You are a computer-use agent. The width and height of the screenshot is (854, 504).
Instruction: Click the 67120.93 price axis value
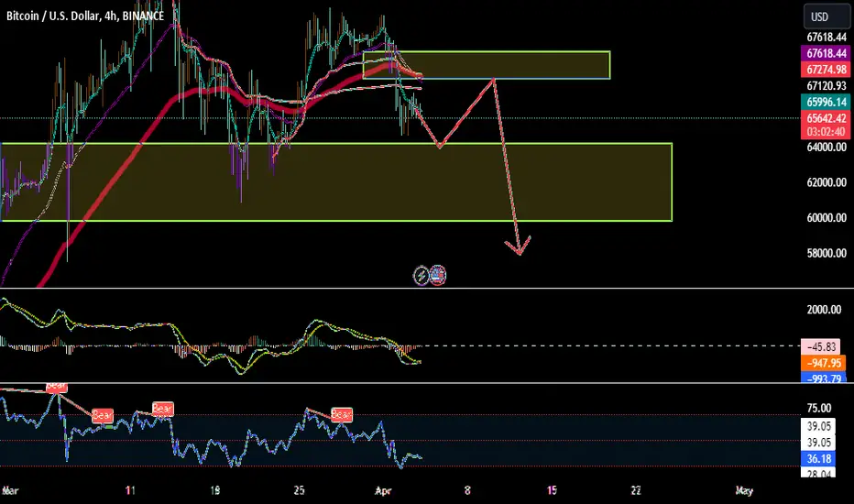827,85
